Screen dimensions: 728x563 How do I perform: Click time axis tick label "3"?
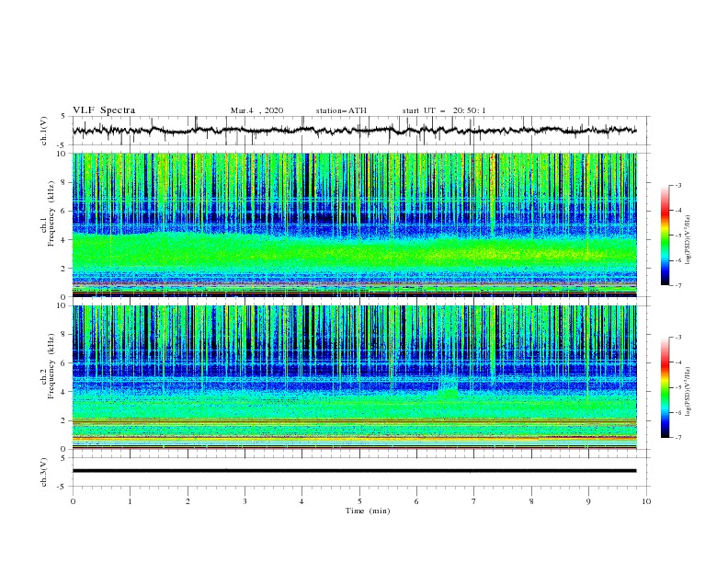click(x=245, y=501)
